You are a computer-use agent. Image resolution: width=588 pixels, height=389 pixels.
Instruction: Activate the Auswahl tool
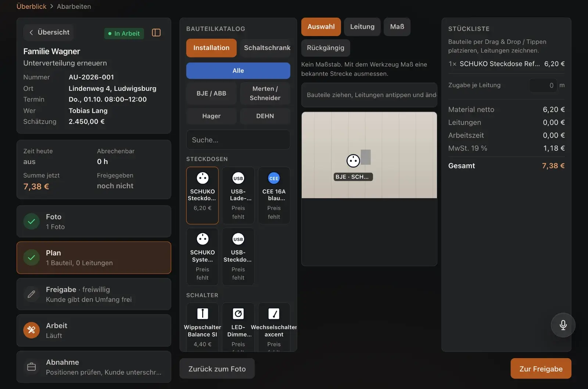(x=321, y=27)
